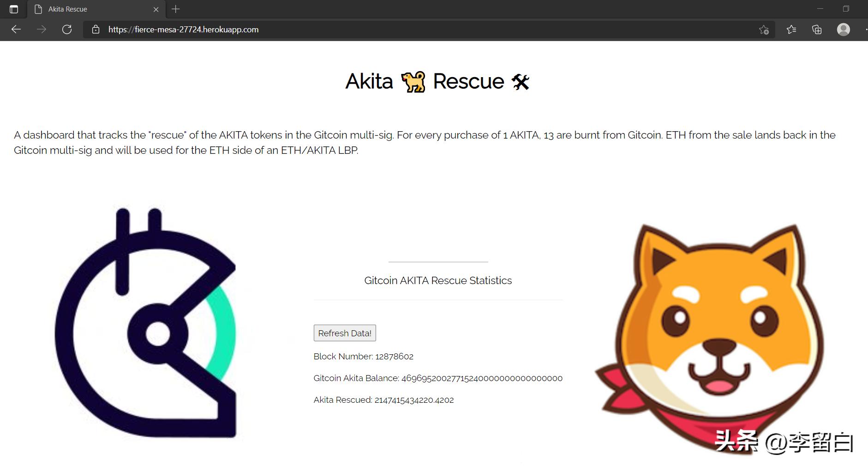Image resolution: width=868 pixels, height=467 pixels.
Task: Click the address bar URL field
Action: click(x=429, y=30)
